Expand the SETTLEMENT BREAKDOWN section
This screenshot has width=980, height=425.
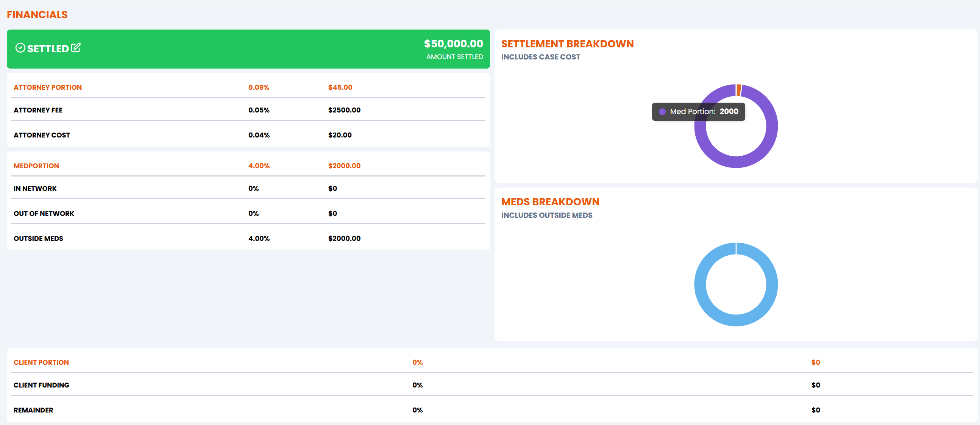click(567, 44)
